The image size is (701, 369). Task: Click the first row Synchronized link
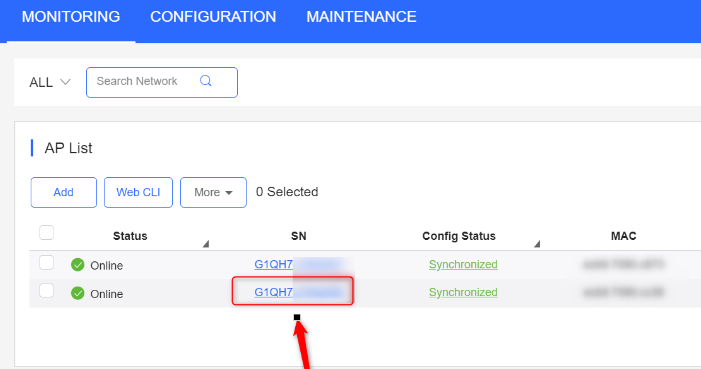[x=463, y=264]
